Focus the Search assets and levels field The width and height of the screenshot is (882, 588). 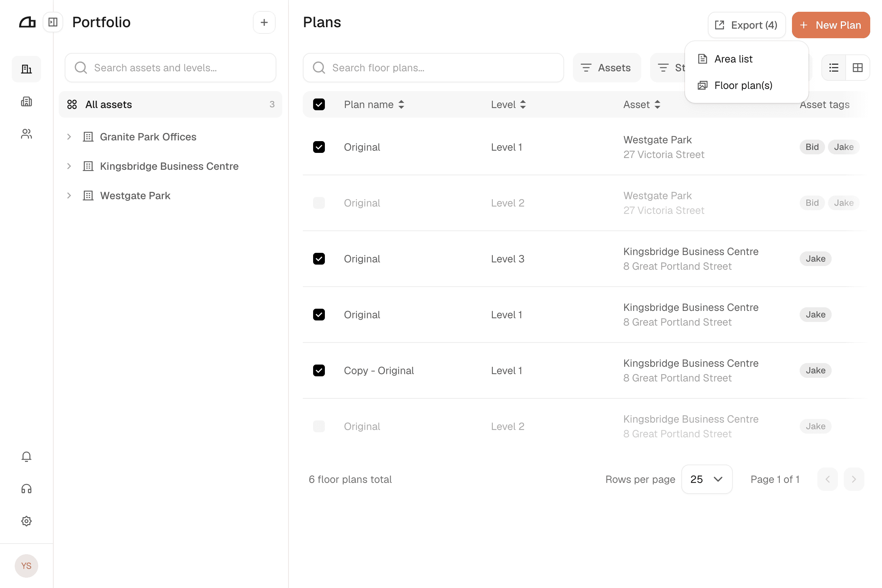click(x=170, y=68)
